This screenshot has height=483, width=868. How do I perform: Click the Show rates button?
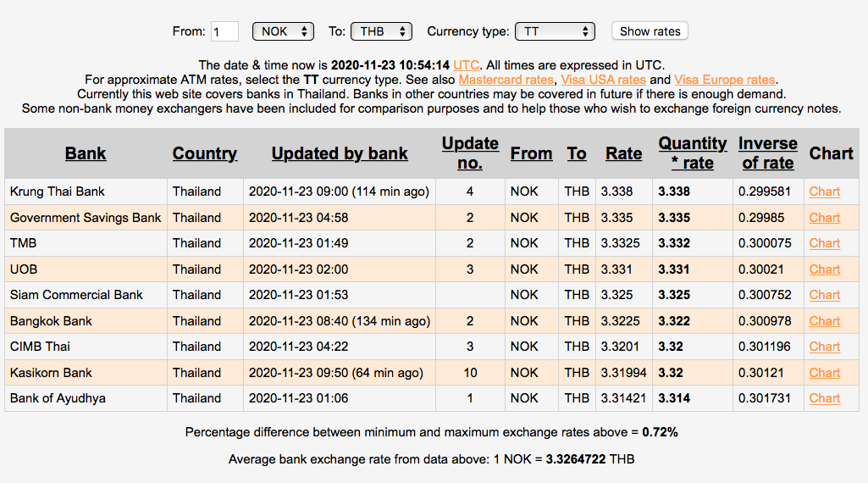[650, 31]
